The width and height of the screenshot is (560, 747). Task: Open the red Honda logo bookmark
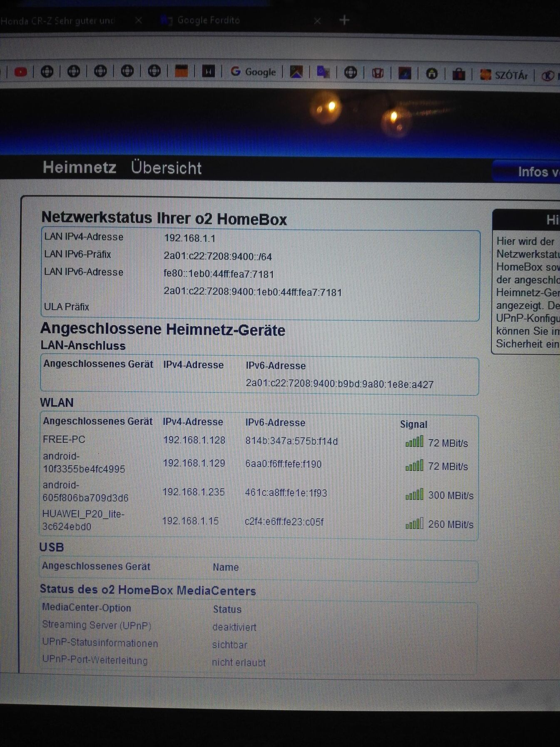(378, 73)
